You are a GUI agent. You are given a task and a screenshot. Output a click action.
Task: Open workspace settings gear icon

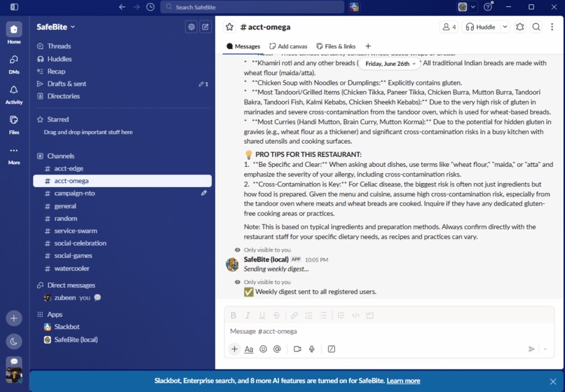click(x=191, y=27)
